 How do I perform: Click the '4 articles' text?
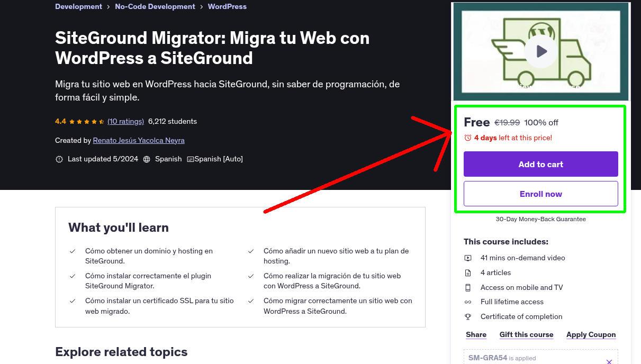tap(496, 273)
